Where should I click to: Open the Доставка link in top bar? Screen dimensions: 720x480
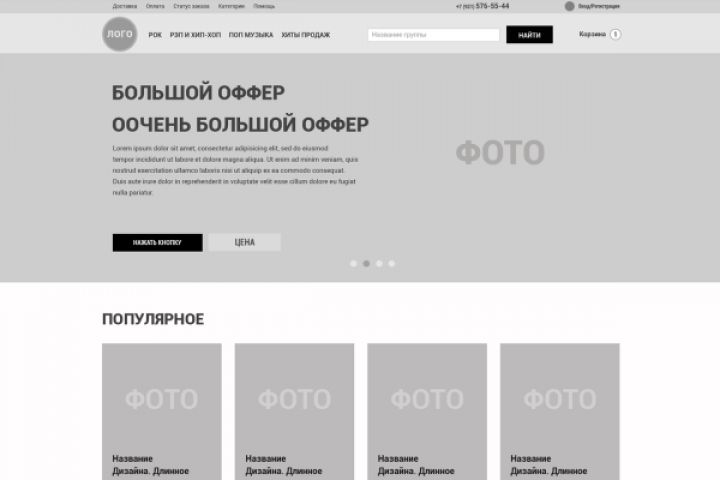pos(124,6)
